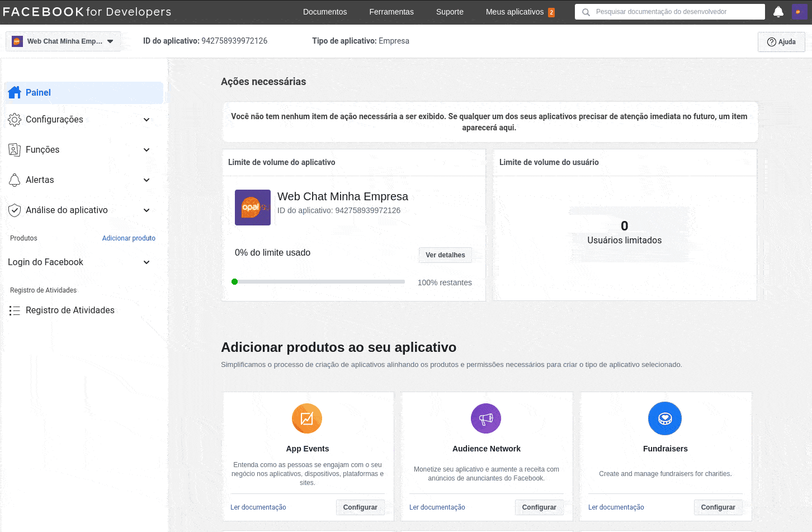The width and height of the screenshot is (812, 532).
Task: Open Ler documentação for Fundraisers
Action: tap(616, 507)
